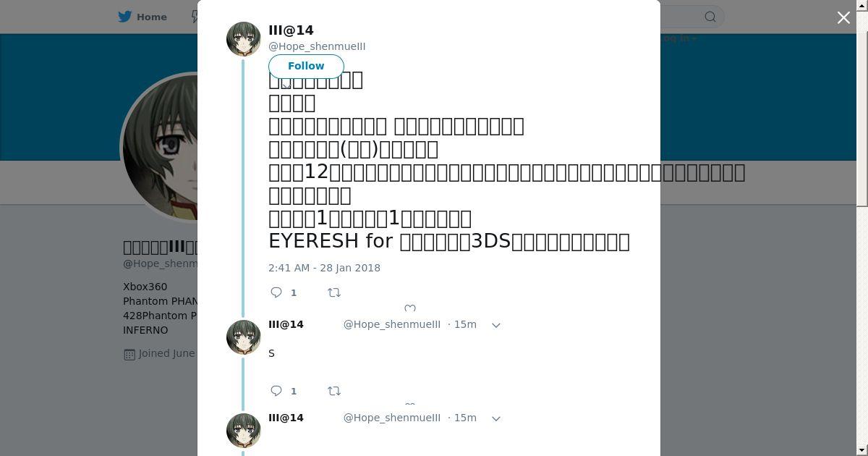This screenshot has height=456, width=868.
Task: Follow the III@14 account
Action: point(306,66)
